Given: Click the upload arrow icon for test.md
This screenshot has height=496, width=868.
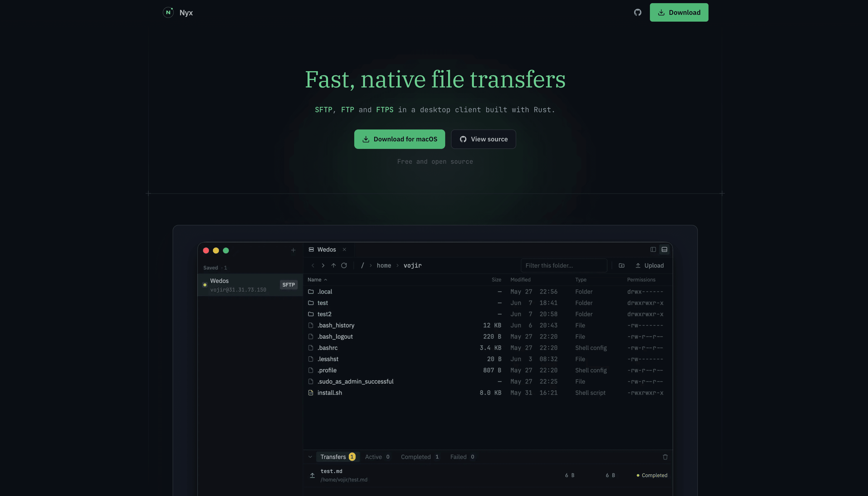Looking at the screenshot, I should [312, 475].
